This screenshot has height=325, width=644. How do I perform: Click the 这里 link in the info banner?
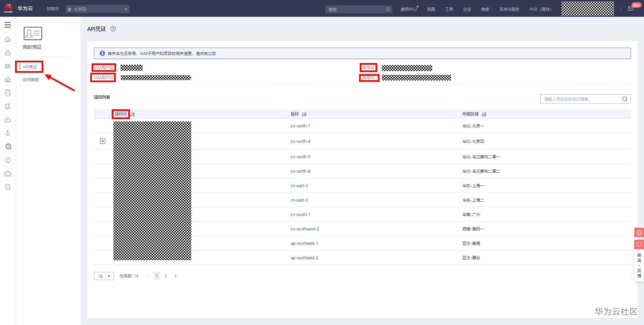[x=212, y=54]
